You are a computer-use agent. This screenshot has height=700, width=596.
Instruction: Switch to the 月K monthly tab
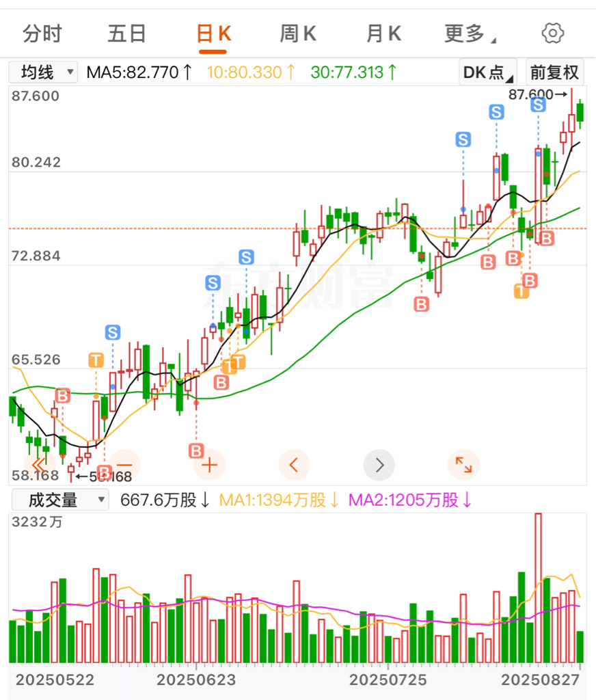pyautogui.click(x=383, y=34)
